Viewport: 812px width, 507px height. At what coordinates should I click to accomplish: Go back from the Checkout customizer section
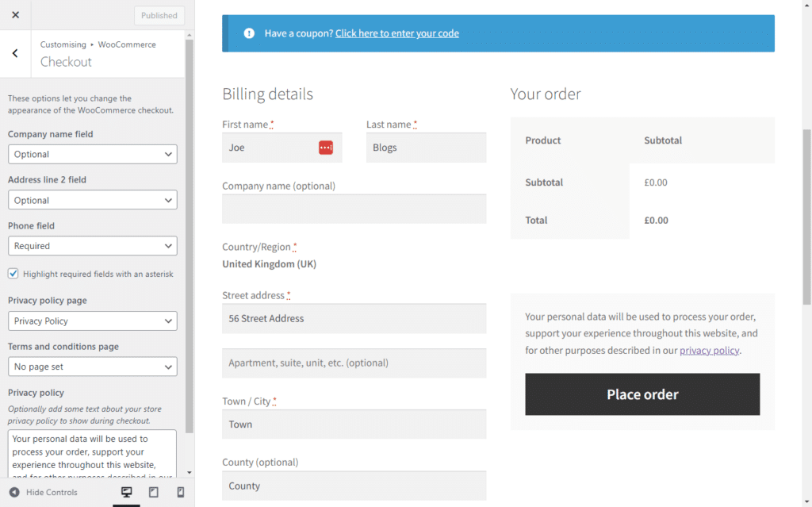[14, 53]
